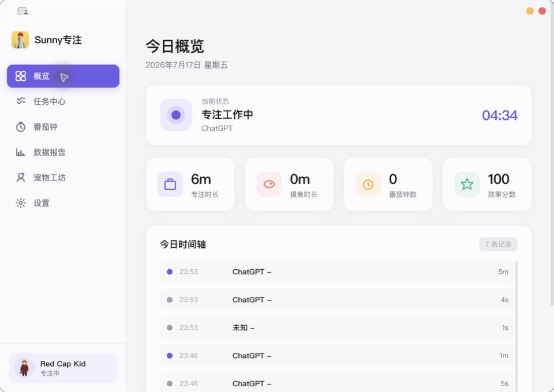Switch to 数据报告 page
The image size is (554, 392).
pos(63,152)
